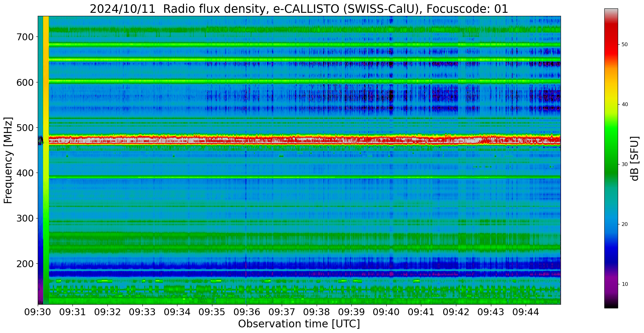Click the 09:36 time tick label
Image resolution: width=644 pixels, height=333 pixels.
[x=247, y=312]
